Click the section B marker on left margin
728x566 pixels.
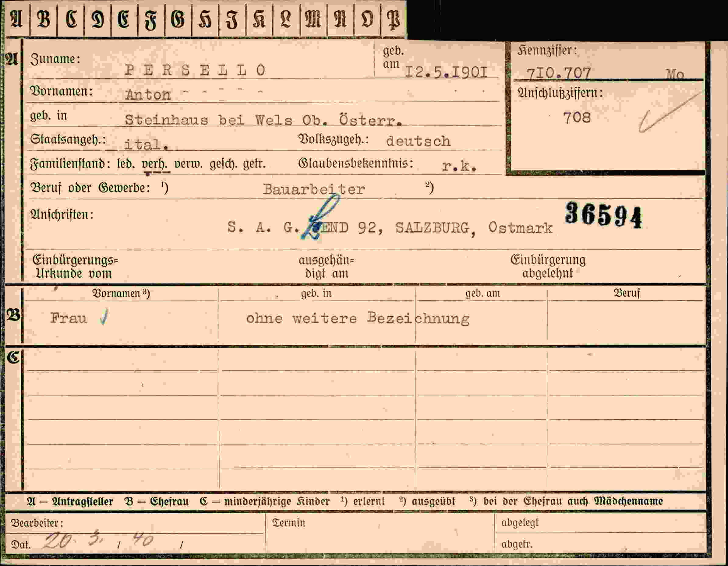pyautogui.click(x=13, y=315)
